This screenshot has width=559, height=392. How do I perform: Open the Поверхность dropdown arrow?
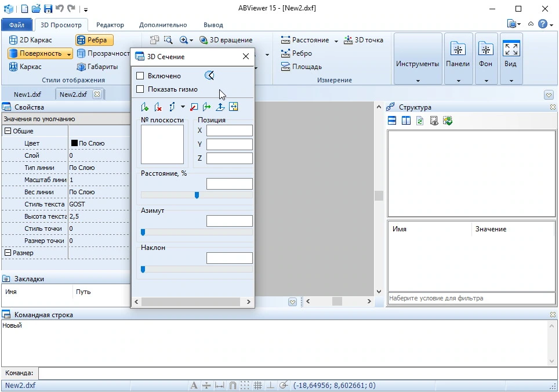[69, 53]
